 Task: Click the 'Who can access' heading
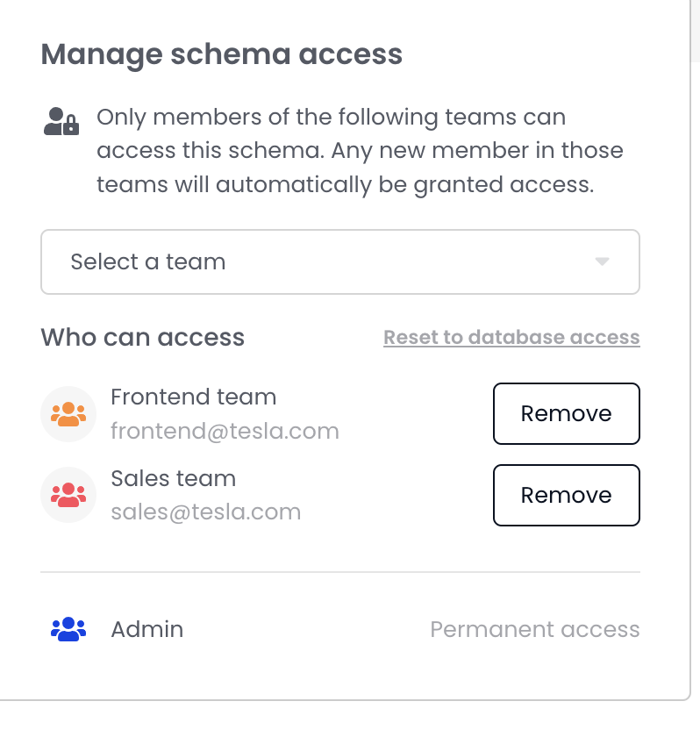tap(142, 338)
